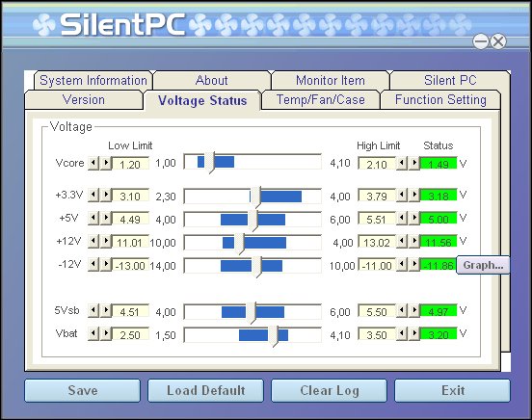This screenshot has width=532, height=420.
Task: Decrease Vcore low limit with left arrow
Action: (x=93, y=163)
